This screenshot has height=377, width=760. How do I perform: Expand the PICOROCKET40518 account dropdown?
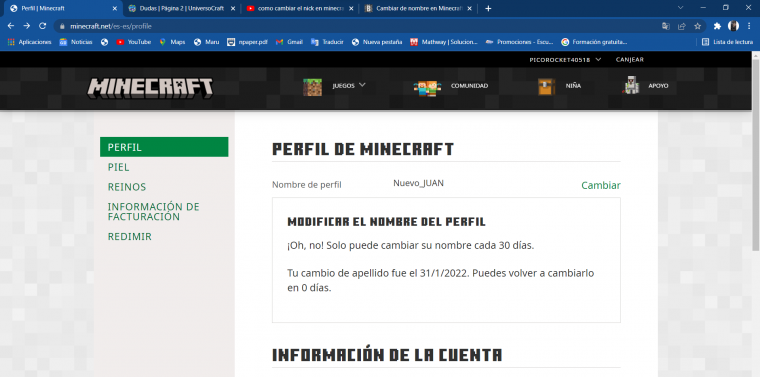pos(565,60)
